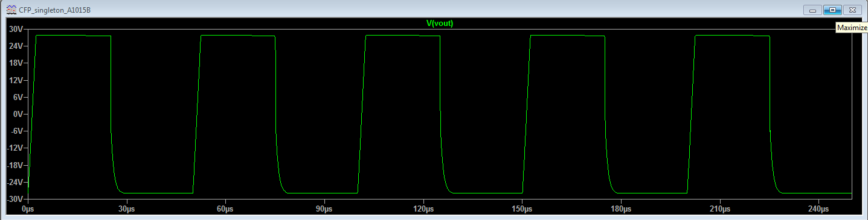
Task: Click the 240µs time axis label
Action: pos(818,209)
